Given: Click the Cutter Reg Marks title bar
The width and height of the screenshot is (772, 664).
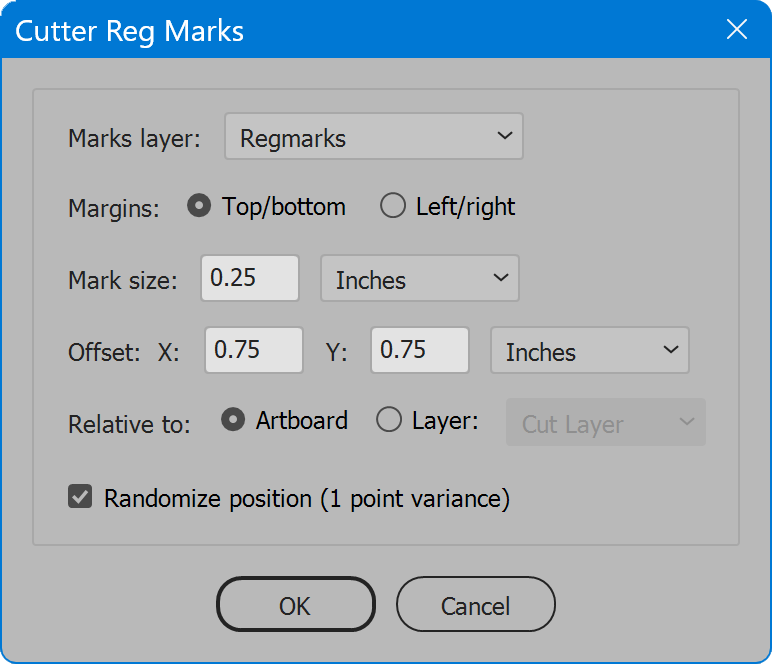Looking at the screenshot, I should [x=350, y=29].
